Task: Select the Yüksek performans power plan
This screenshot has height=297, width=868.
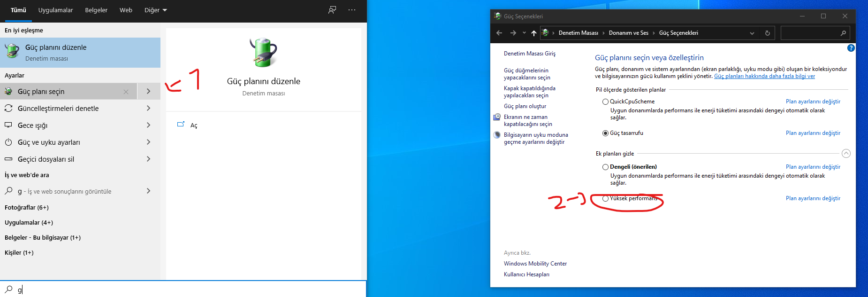Action: click(x=605, y=198)
